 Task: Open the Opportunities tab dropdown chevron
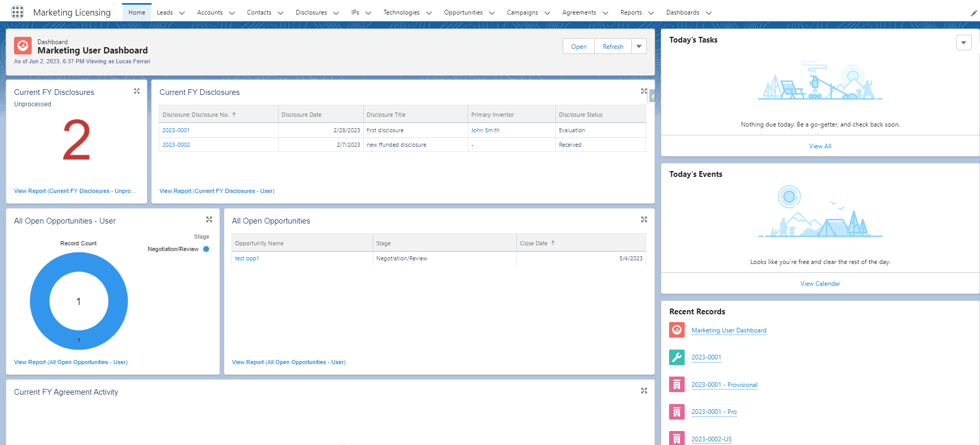click(x=492, y=13)
